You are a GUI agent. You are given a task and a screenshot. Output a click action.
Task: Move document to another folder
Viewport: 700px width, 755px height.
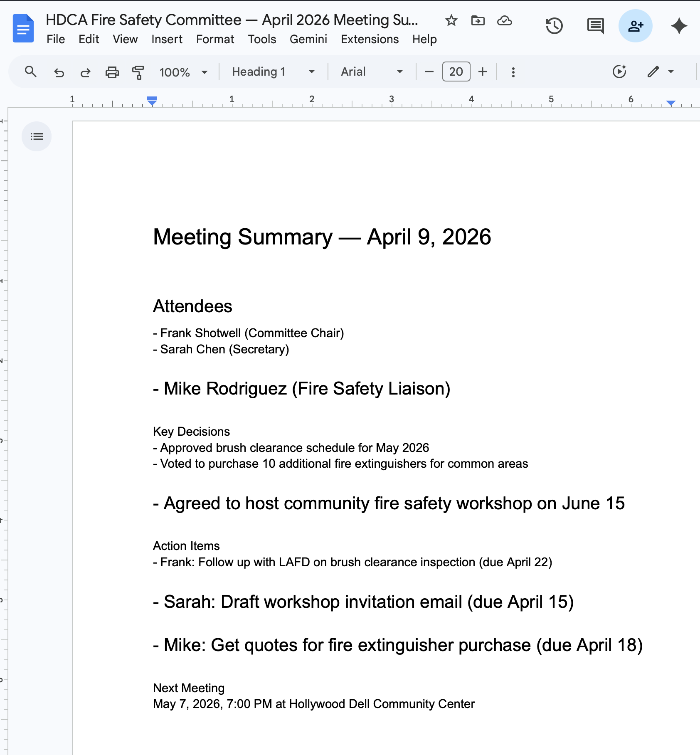click(x=478, y=20)
